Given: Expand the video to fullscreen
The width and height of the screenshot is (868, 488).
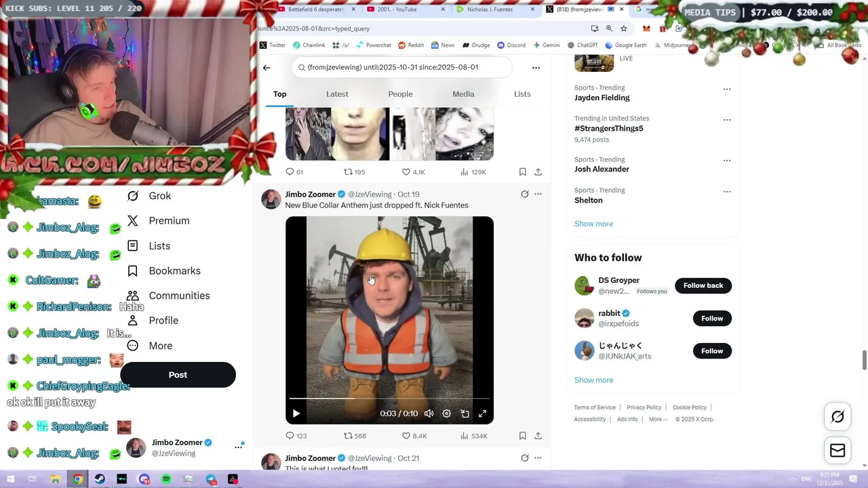Looking at the screenshot, I should coord(483,413).
